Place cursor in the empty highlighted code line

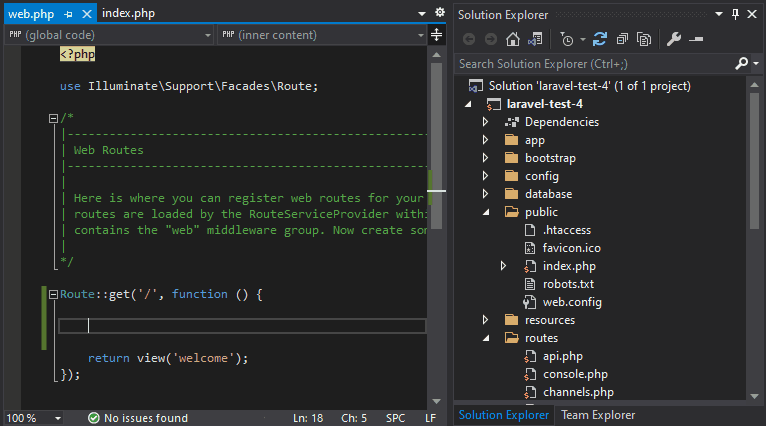pyautogui.click(x=242, y=326)
